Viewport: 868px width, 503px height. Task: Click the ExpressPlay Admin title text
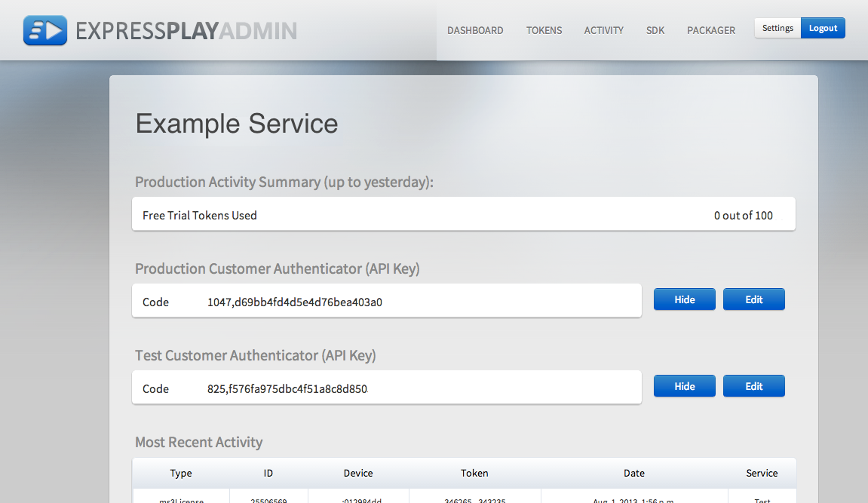pyautogui.click(x=186, y=31)
